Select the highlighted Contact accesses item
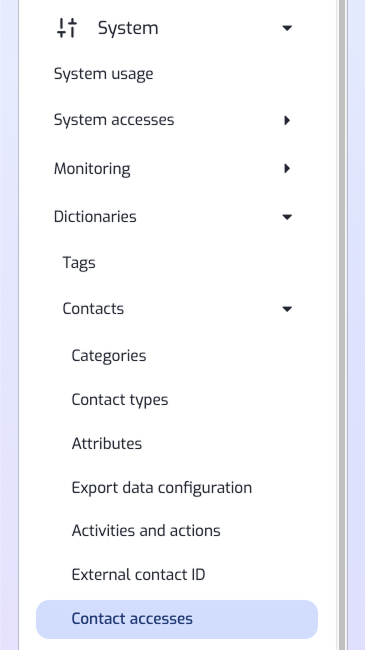The width and height of the screenshot is (365, 650). (x=177, y=619)
